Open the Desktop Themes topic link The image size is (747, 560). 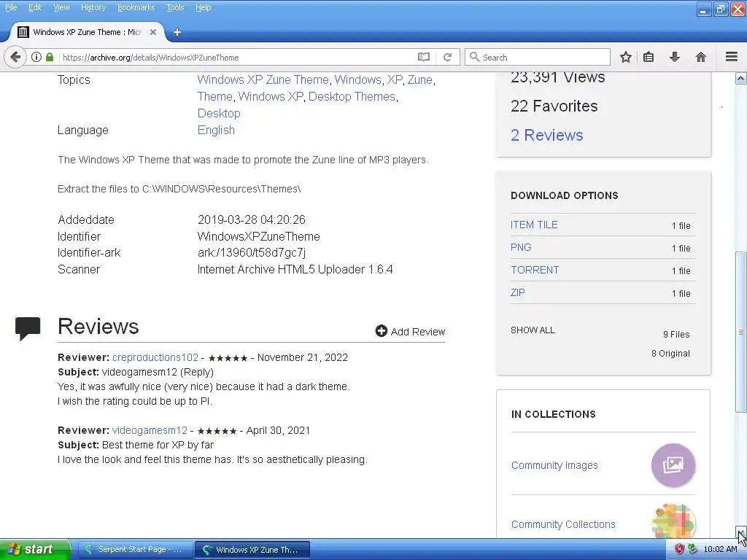[352, 96]
